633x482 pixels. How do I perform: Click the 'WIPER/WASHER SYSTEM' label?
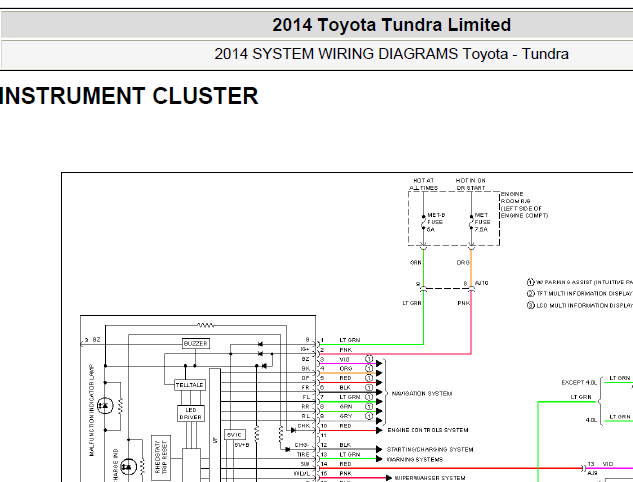tap(430, 478)
